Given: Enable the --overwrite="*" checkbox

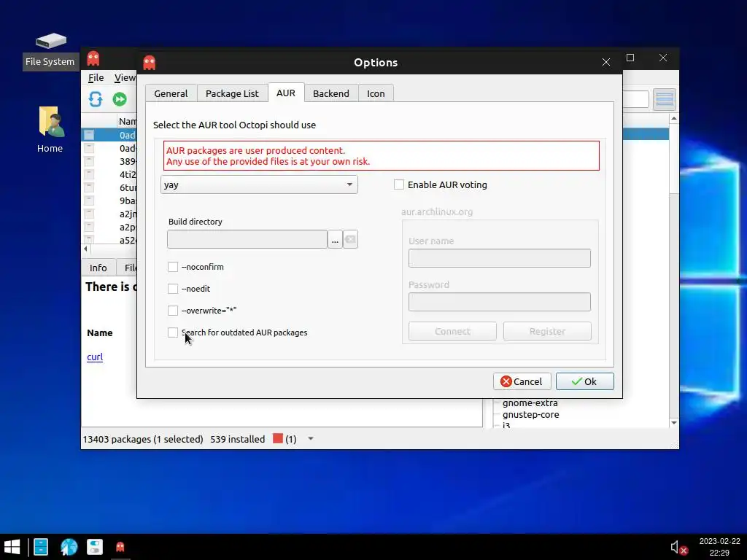Looking at the screenshot, I should [x=173, y=311].
